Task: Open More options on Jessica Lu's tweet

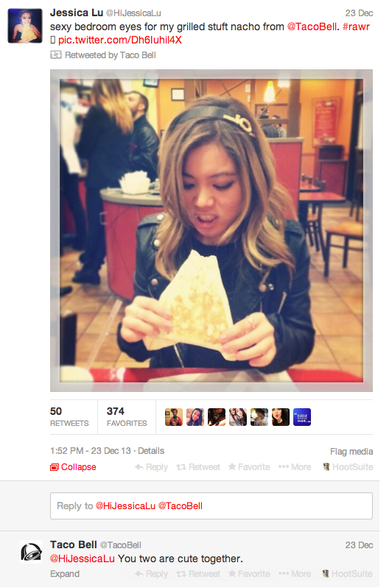Action: coord(295,467)
